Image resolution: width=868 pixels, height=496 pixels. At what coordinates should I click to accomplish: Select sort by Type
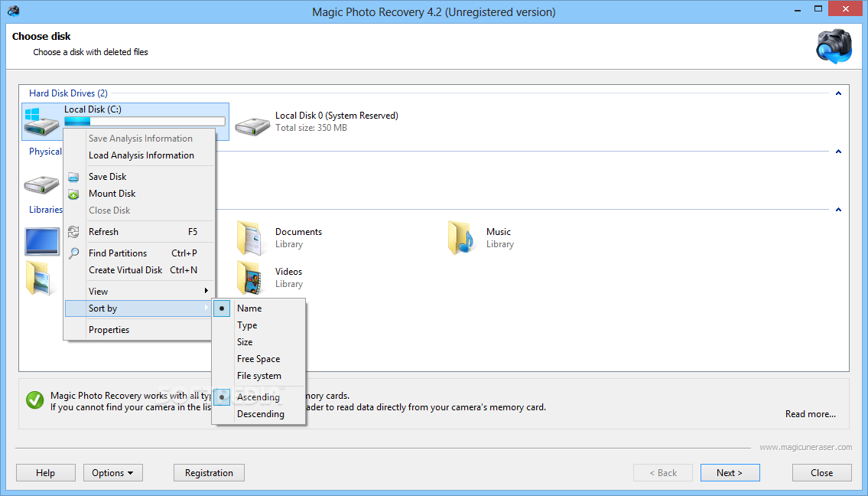258,325
